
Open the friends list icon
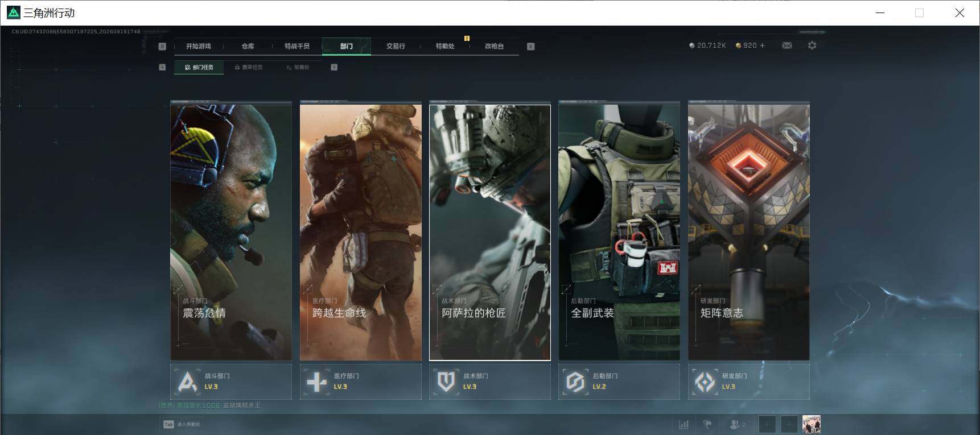tap(738, 424)
